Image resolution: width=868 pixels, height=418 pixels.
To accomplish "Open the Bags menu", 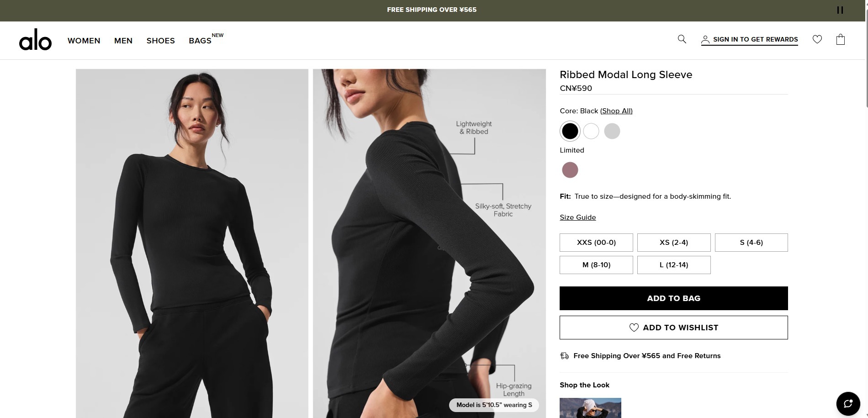I will click(200, 41).
